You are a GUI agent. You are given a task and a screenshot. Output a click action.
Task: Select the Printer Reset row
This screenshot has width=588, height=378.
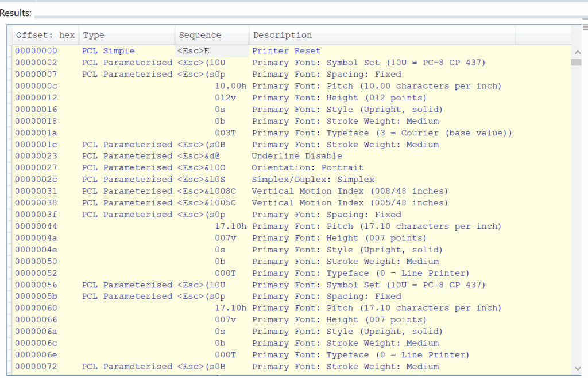point(286,51)
